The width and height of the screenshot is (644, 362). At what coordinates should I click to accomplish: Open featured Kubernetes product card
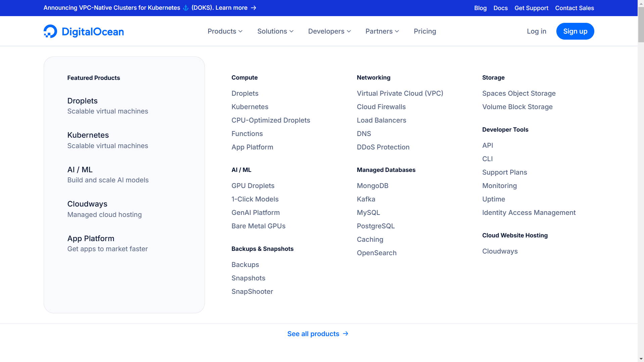point(107,140)
